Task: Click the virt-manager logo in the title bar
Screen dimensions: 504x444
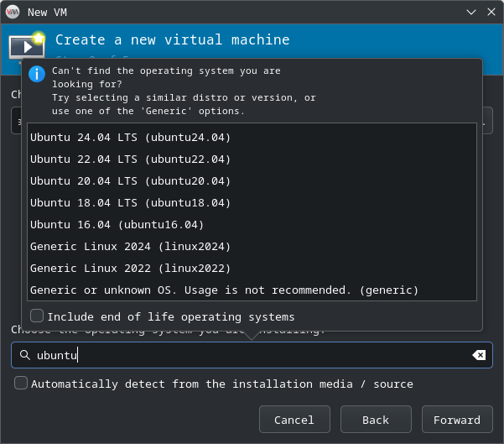Action: (x=13, y=12)
